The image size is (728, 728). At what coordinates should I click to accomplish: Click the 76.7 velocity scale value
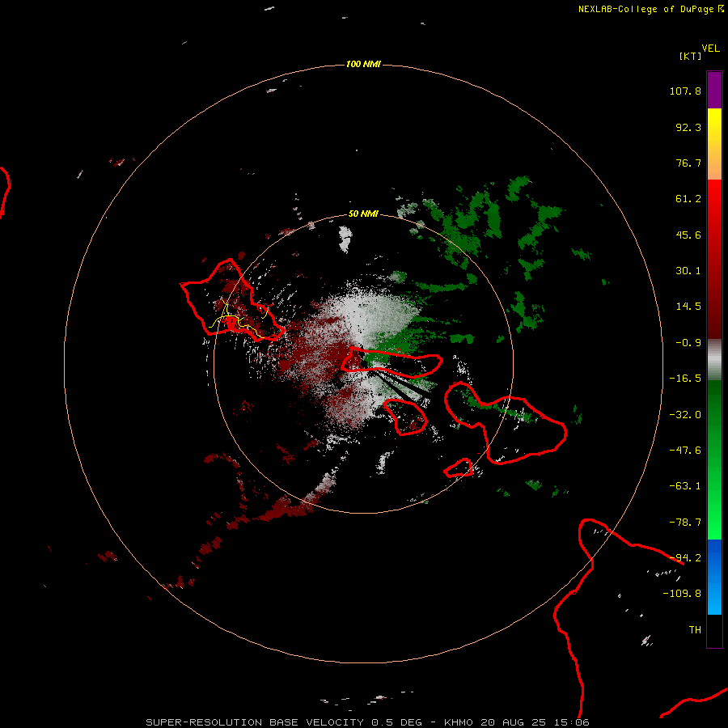point(688,163)
